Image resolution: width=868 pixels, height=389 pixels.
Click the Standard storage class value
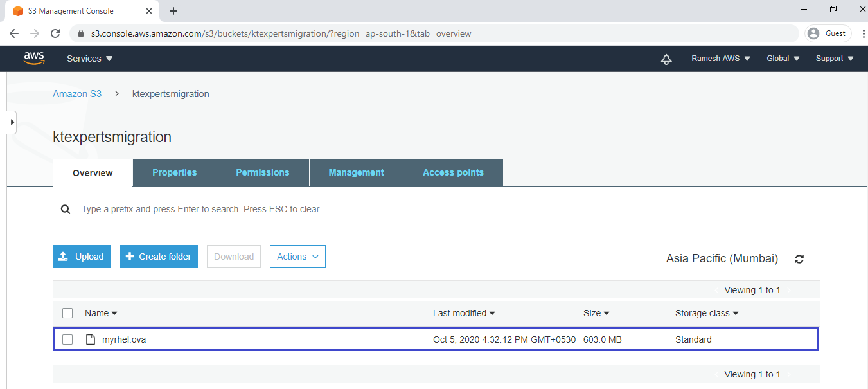(693, 339)
